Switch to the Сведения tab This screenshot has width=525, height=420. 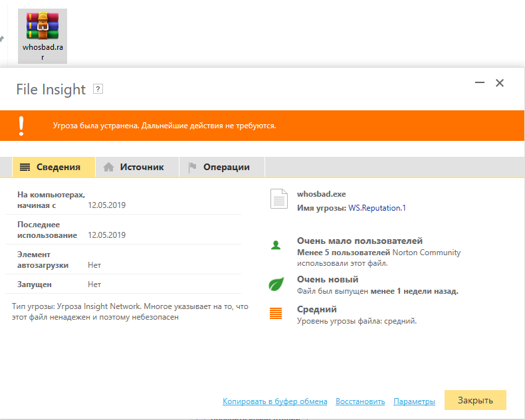point(54,167)
